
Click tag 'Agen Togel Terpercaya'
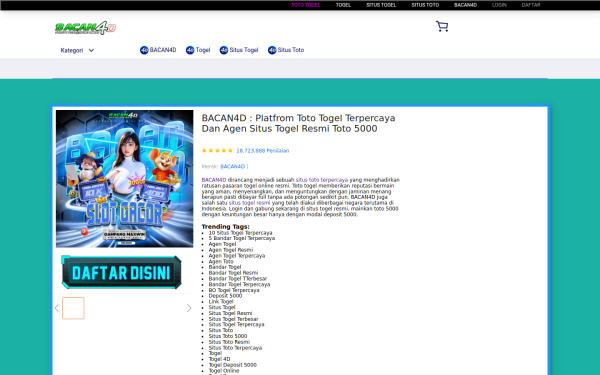pos(236,256)
